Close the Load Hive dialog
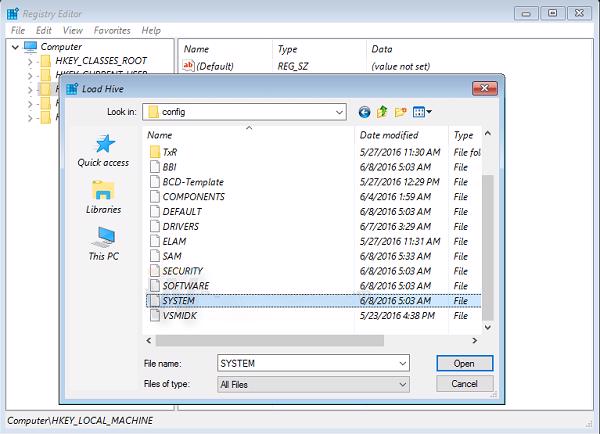 pos(484,88)
